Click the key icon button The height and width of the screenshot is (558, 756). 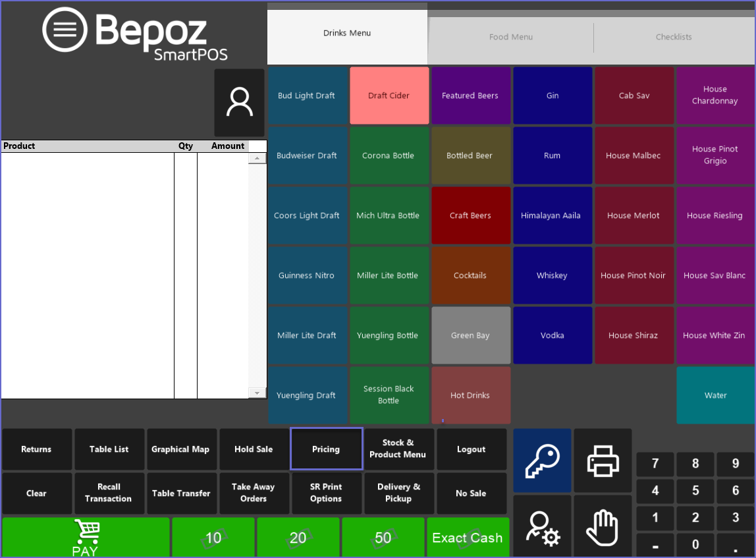542,460
